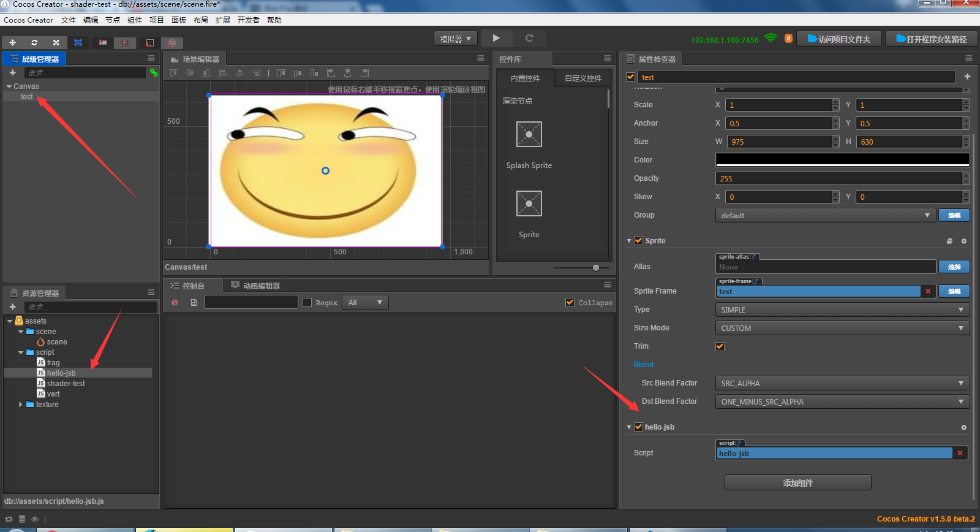Switch to the 自定义控件 custom widgets tab
980x532 pixels.
pos(583,78)
